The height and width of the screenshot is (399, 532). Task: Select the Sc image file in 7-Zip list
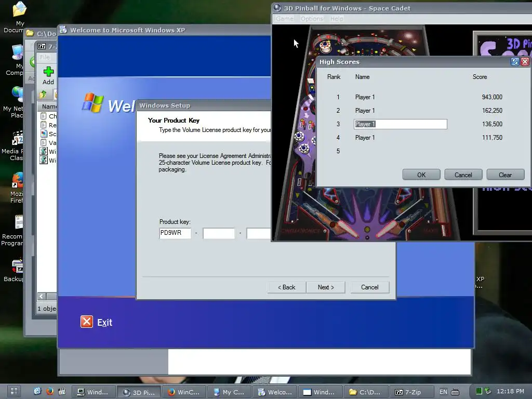point(48,134)
